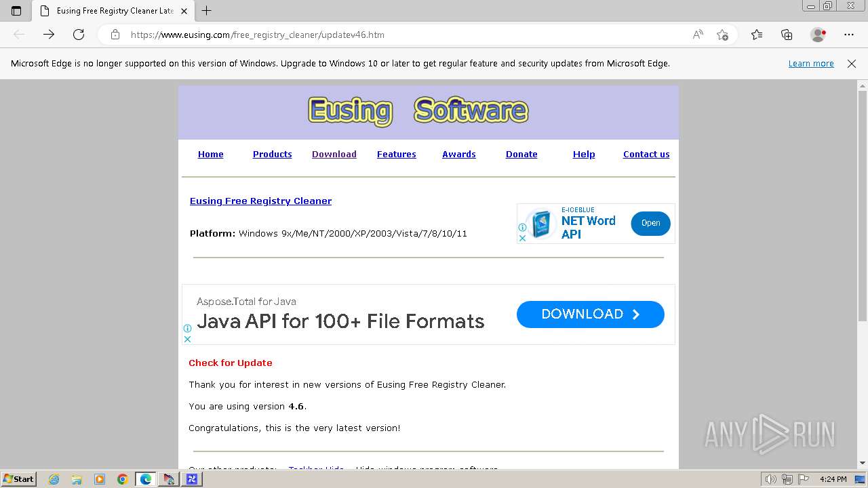View site information lock icon
This screenshot has width=868, height=488.
pyautogui.click(x=115, y=35)
